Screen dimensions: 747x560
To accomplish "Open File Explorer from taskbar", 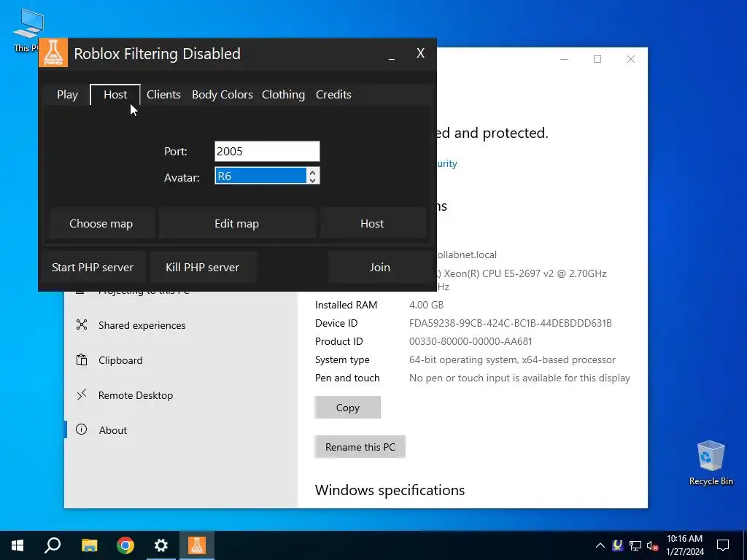I will [x=89, y=545].
